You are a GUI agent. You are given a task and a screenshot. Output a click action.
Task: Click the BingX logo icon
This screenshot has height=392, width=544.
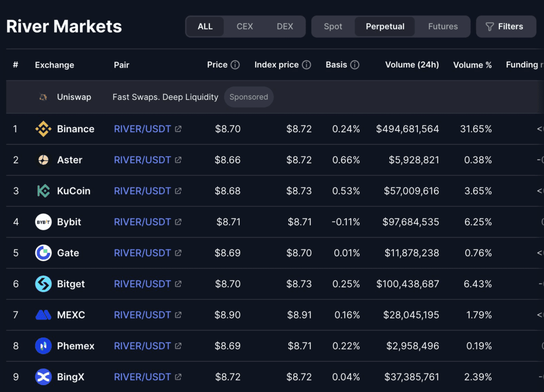[43, 377]
